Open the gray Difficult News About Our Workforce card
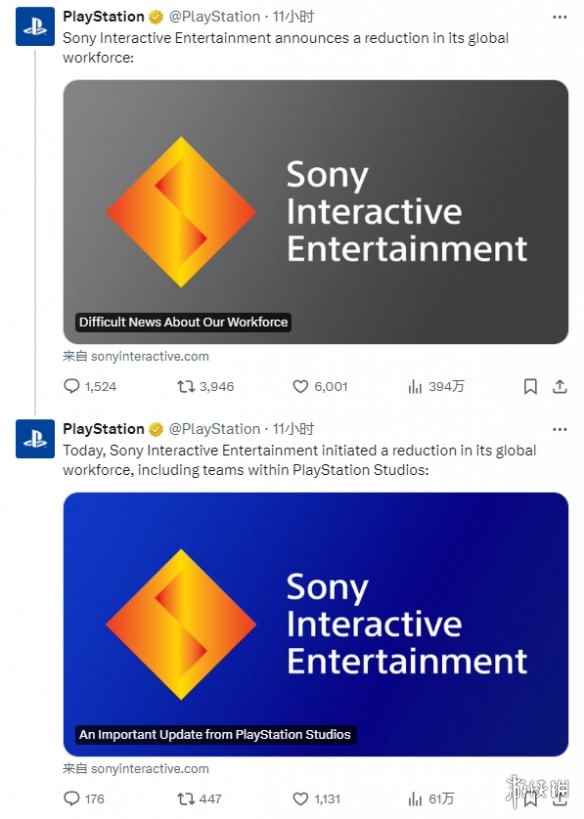584x819 pixels. [x=316, y=212]
